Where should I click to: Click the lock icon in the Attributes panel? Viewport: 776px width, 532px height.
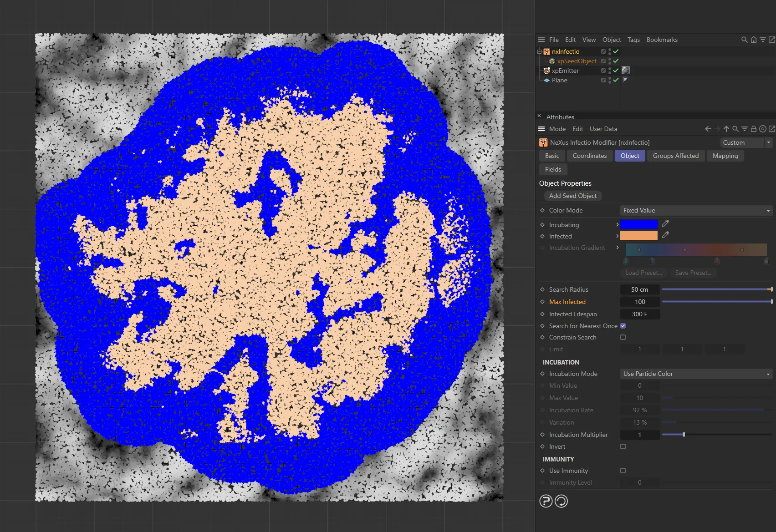(x=754, y=129)
